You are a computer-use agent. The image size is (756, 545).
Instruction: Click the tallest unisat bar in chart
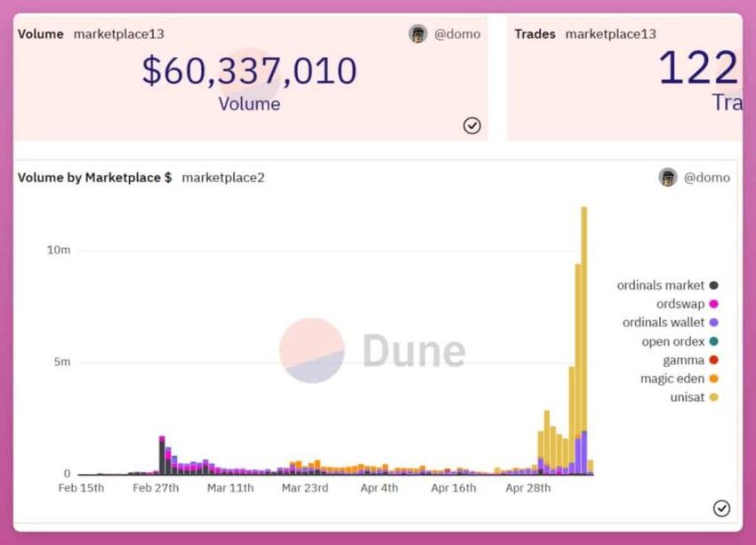click(583, 319)
